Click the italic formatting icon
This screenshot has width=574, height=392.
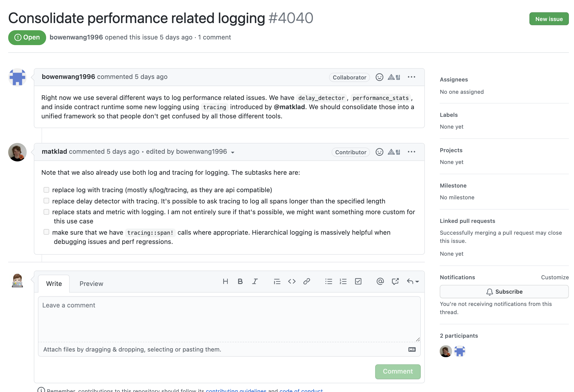pos(255,282)
